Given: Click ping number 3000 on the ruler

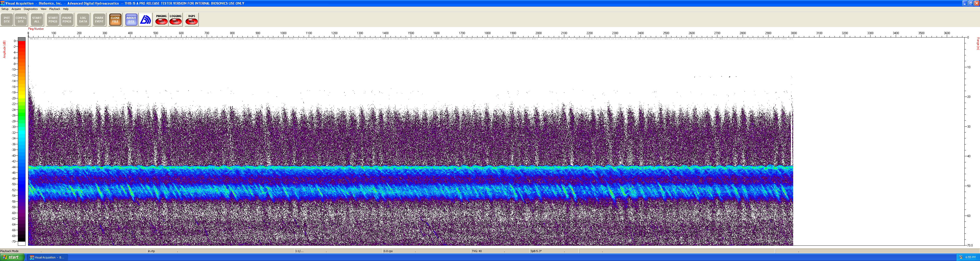Looking at the screenshot, I should click(794, 33).
